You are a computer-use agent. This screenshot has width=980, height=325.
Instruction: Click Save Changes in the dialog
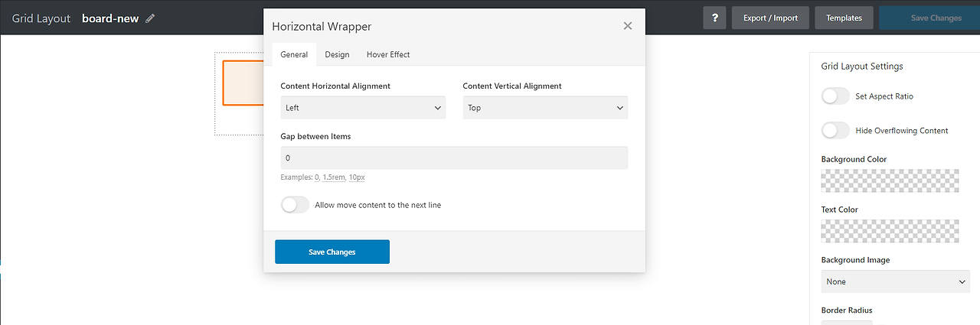[x=332, y=252]
